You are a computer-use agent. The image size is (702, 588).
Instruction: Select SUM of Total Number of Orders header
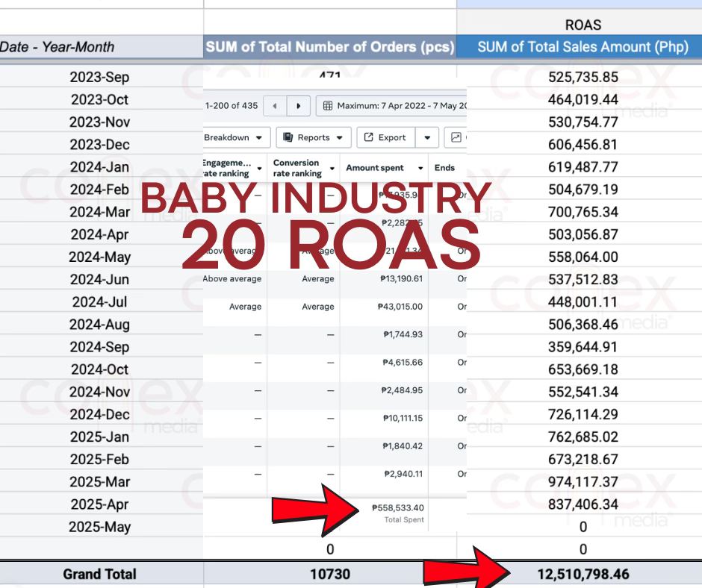330,46
